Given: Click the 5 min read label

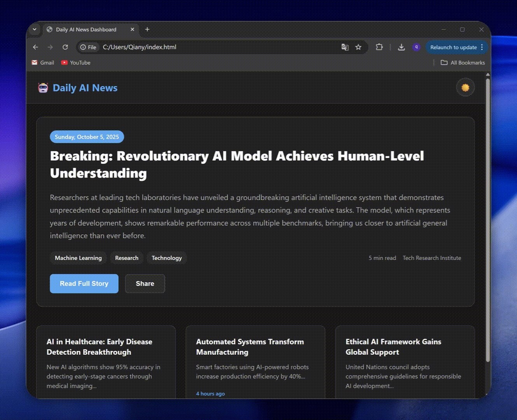Looking at the screenshot, I should click(x=383, y=258).
